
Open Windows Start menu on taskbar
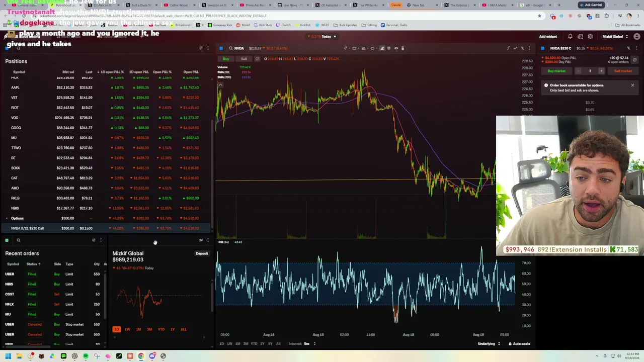pos(8,356)
